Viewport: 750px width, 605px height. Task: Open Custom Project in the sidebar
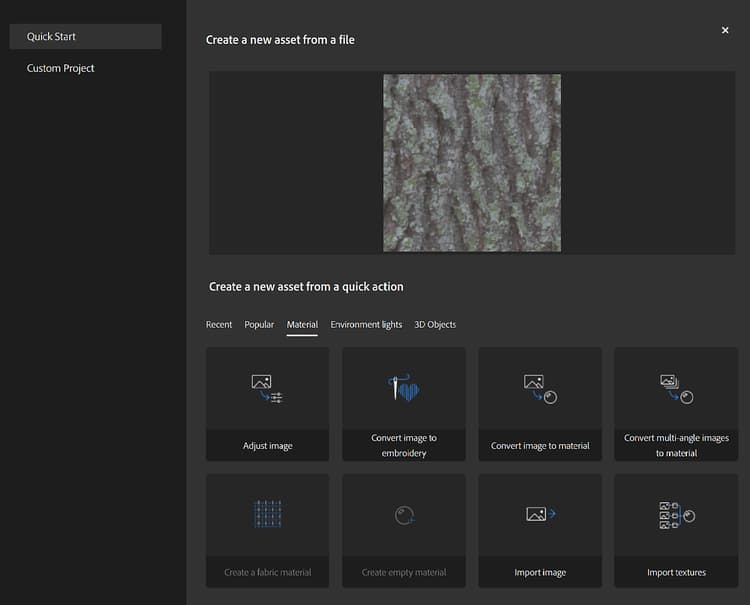point(60,68)
